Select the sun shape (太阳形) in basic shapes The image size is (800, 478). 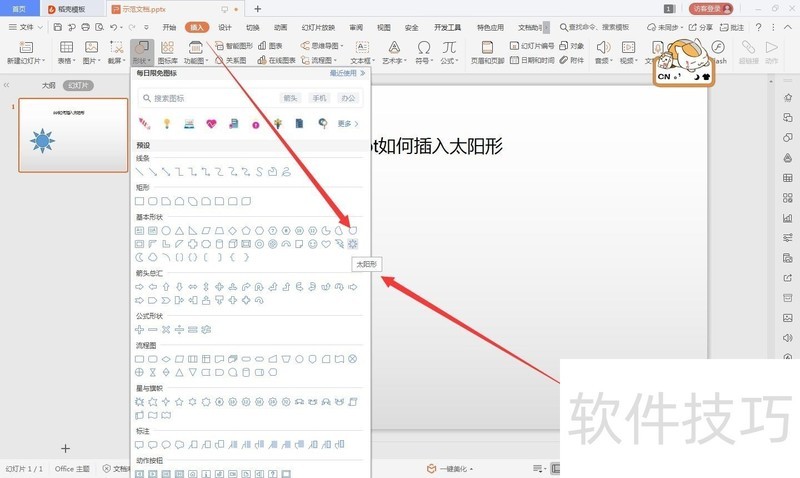tap(352, 244)
